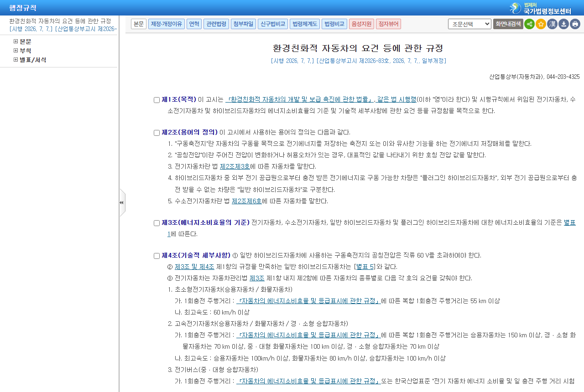Select the 제3조(에너지소비효율의 기준) checkbox
This screenshot has width=584, height=392.
156,223
